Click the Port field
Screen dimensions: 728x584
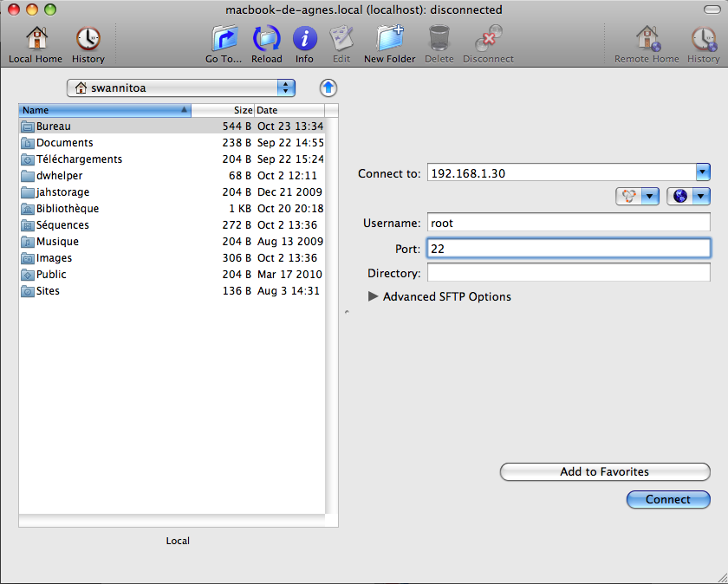point(569,249)
